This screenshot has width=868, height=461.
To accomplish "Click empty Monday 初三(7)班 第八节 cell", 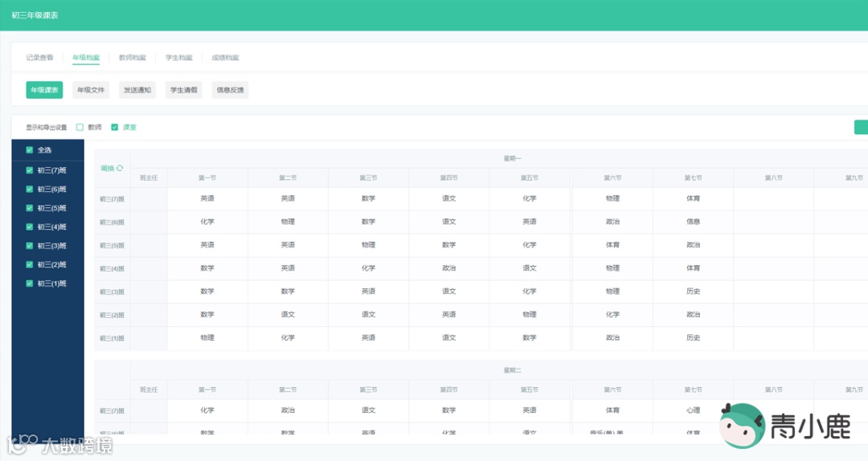I will (773, 198).
